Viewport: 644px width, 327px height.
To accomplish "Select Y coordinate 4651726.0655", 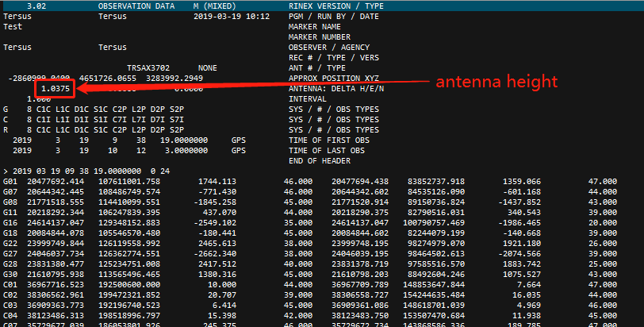I will [108, 78].
